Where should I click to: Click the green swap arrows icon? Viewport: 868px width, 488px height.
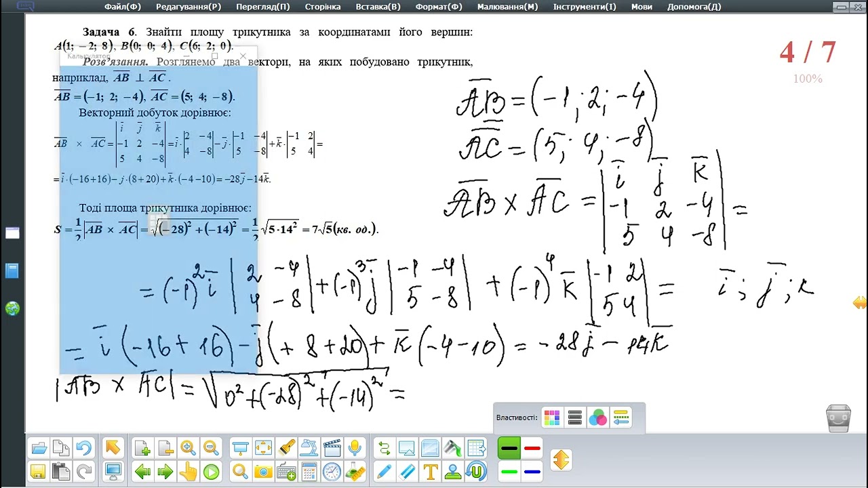point(384,448)
